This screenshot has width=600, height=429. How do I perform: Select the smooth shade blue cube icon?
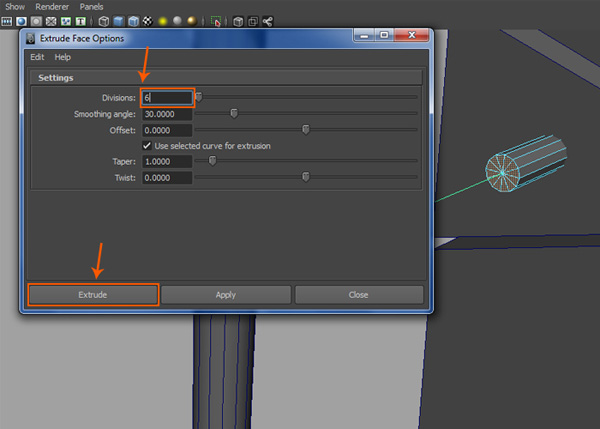point(118,20)
